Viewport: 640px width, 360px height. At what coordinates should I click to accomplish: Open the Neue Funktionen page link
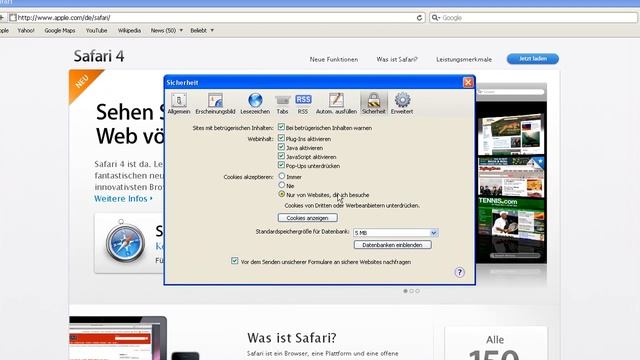point(334,59)
